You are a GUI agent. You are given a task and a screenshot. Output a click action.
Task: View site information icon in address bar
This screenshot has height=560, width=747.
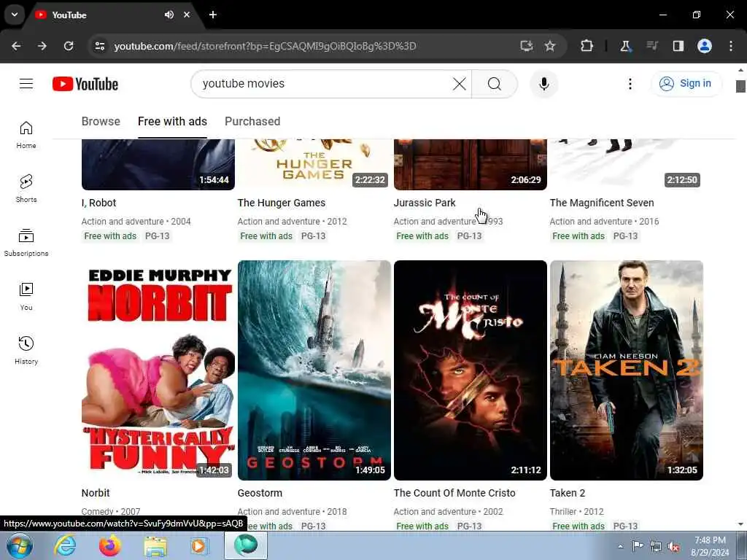coord(100,46)
